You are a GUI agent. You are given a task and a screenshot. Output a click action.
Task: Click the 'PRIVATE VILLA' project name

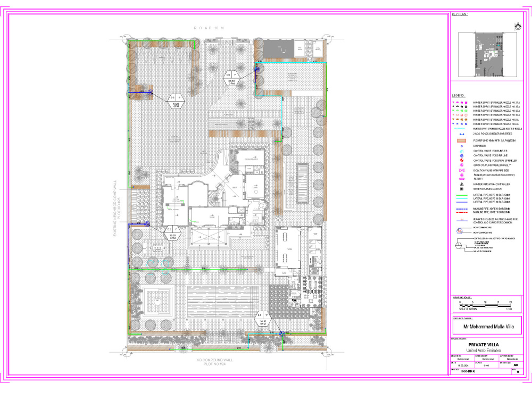[x=484, y=345]
